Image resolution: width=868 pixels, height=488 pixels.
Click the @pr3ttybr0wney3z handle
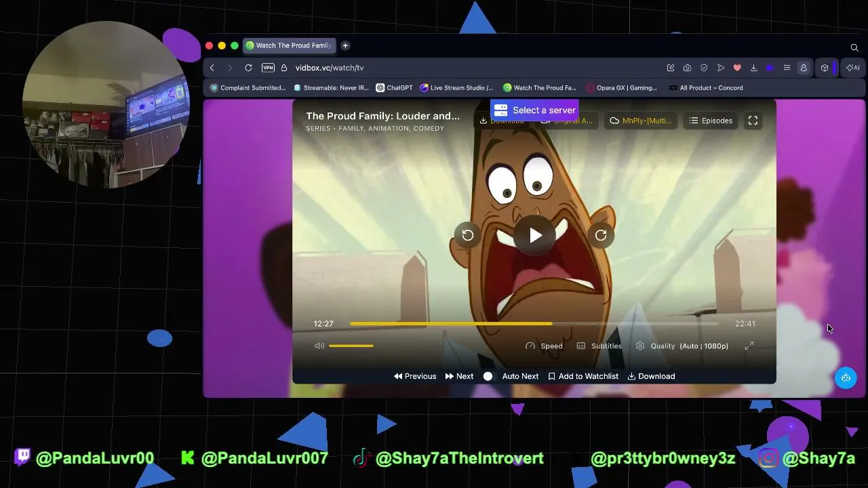tap(663, 458)
